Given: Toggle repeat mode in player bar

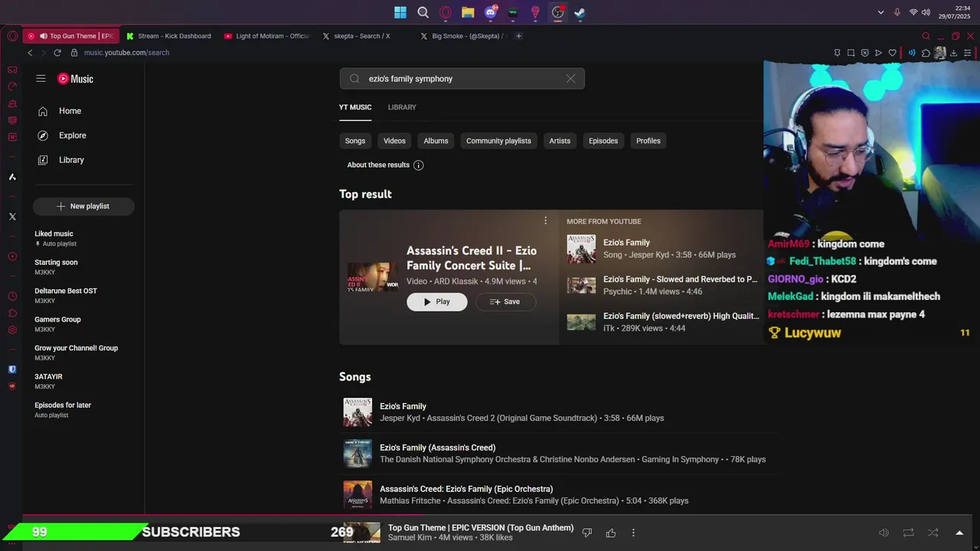Looking at the screenshot, I should point(908,533).
